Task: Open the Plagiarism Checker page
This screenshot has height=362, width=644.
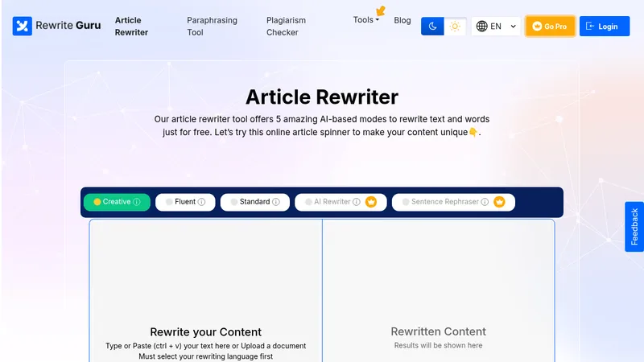Action: tap(286, 27)
